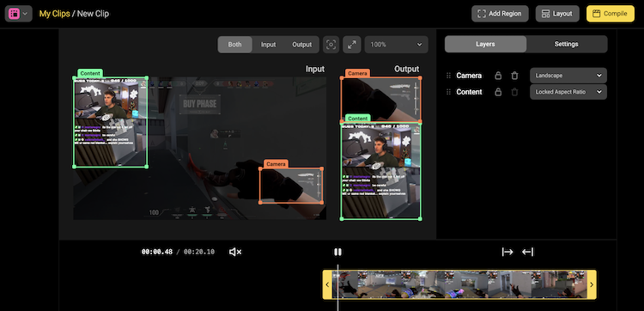Toggle the lock on the Content layer
644x311 pixels.
tap(498, 92)
